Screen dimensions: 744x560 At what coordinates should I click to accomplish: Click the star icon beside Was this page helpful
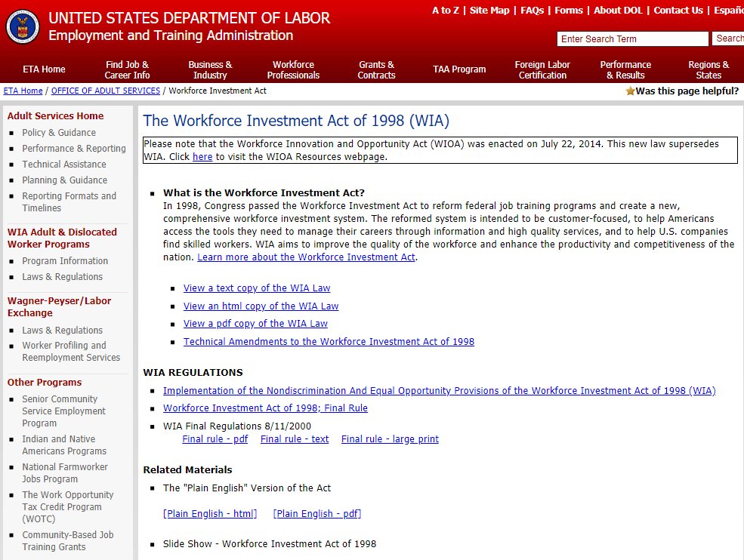630,91
